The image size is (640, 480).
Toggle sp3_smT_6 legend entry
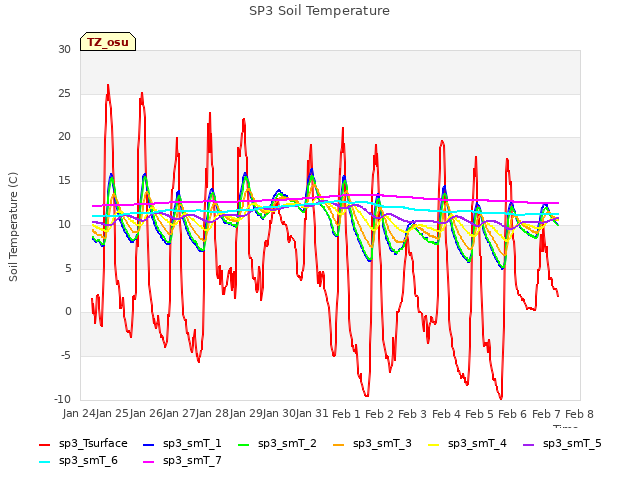pos(78,461)
